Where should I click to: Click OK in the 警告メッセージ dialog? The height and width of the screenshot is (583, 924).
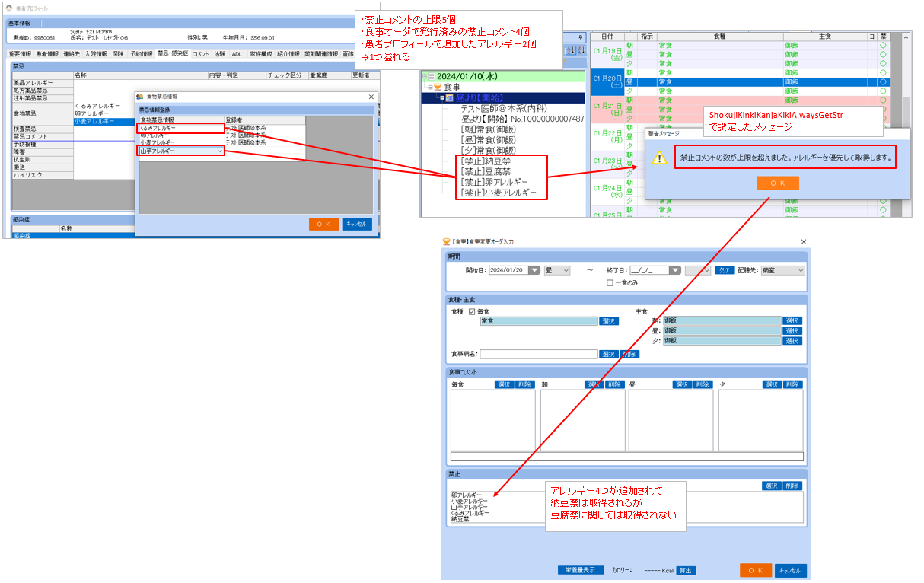pos(777,183)
